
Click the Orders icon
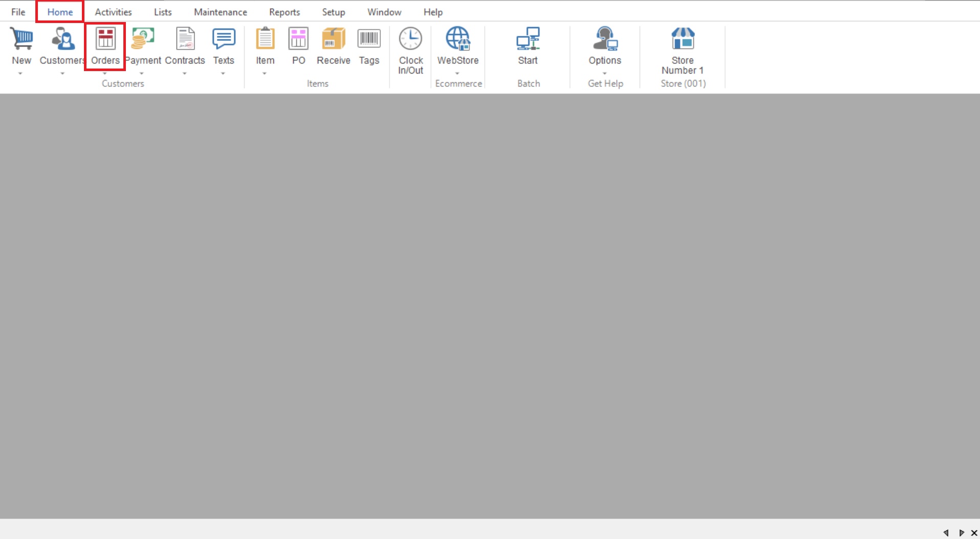[x=105, y=39]
